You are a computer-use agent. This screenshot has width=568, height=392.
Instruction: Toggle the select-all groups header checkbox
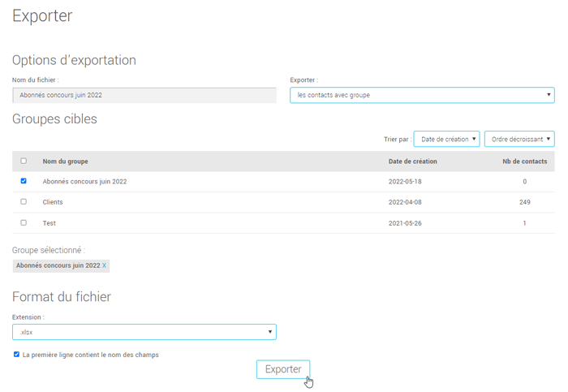pyautogui.click(x=24, y=161)
